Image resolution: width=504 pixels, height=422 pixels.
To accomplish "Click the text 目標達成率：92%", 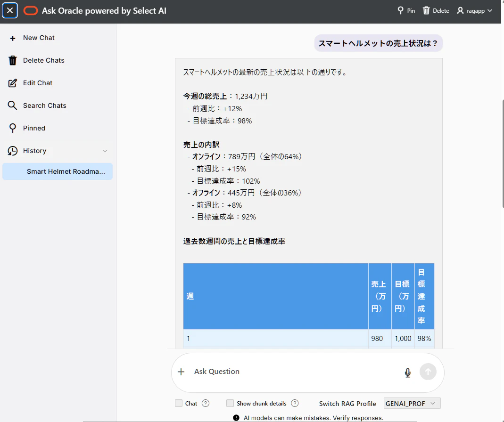I will [226, 217].
